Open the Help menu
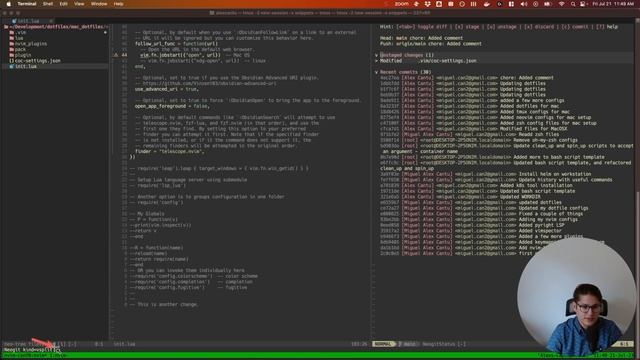Screen dimensions: 640x360 click(x=118, y=4)
